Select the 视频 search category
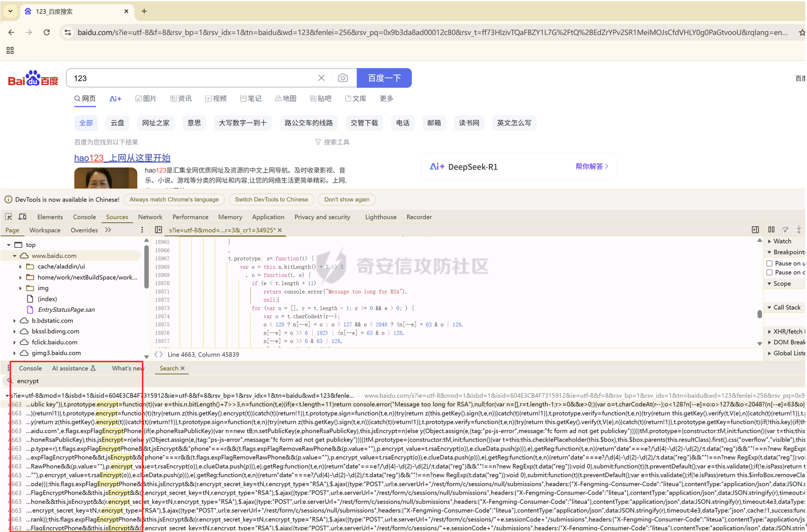807x532 pixels. [x=216, y=98]
